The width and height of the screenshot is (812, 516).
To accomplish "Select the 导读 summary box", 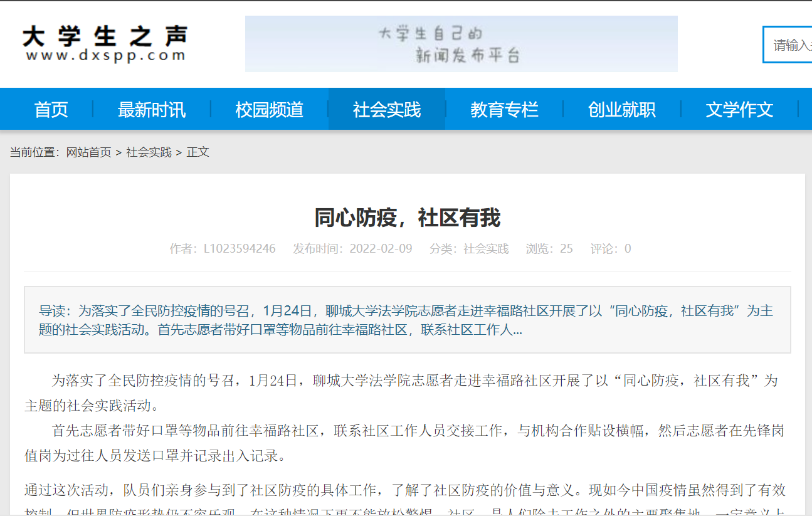I will pos(406,319).
